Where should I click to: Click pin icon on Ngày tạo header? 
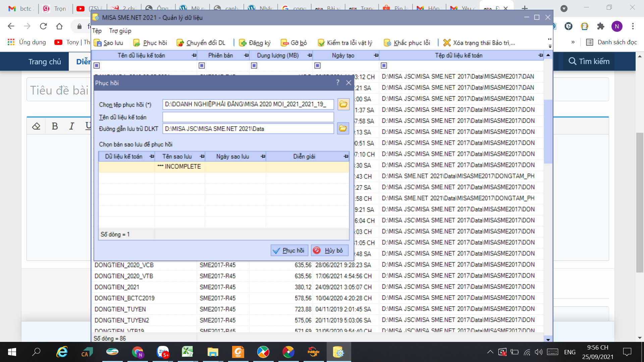[376, 55]
